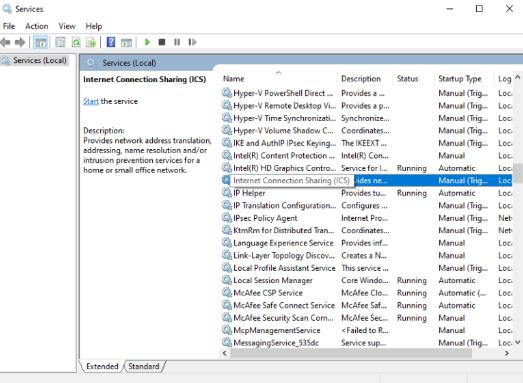Select IKE and AuthIP IPsec Keying service
523x383 pixels.
coord(367,143)
